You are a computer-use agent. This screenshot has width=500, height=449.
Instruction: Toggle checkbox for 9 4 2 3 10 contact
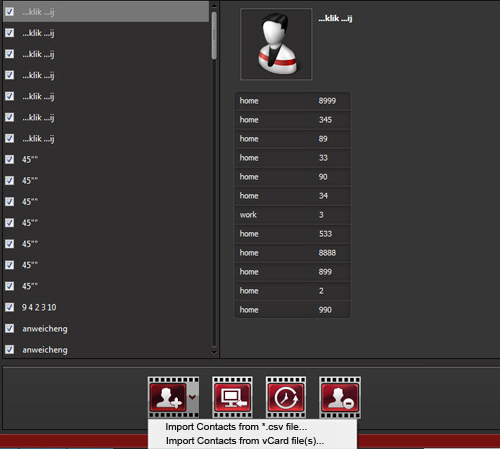point(10,307)
